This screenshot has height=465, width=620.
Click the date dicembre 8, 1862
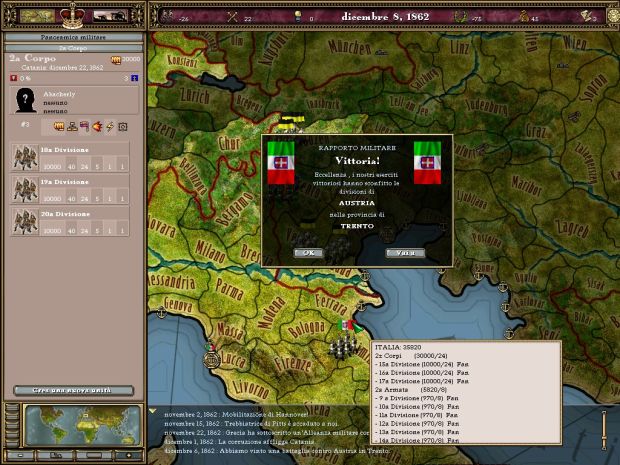tap(385, 17)
